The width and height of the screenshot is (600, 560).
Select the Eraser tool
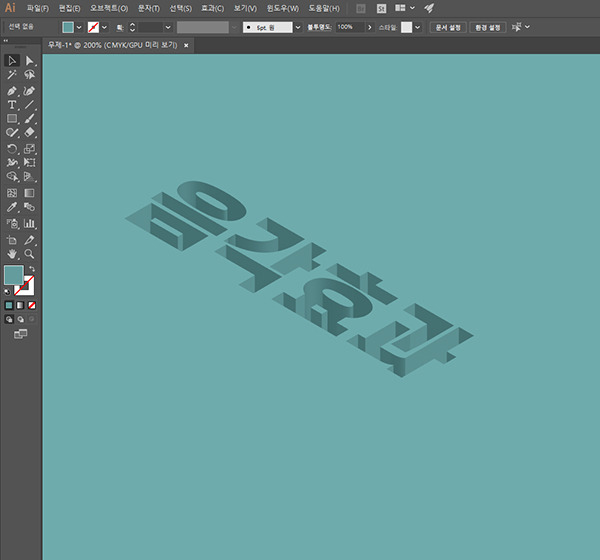click(29, 132)
